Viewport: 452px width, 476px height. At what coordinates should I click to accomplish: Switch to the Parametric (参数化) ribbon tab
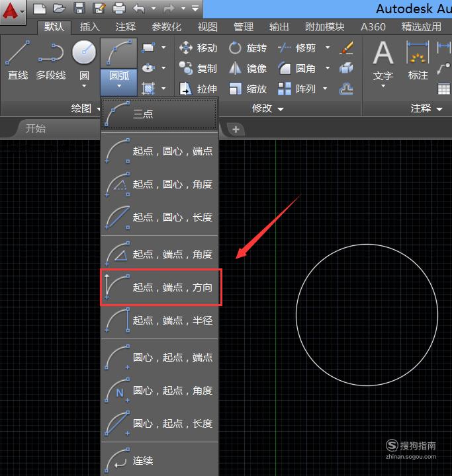166,27
